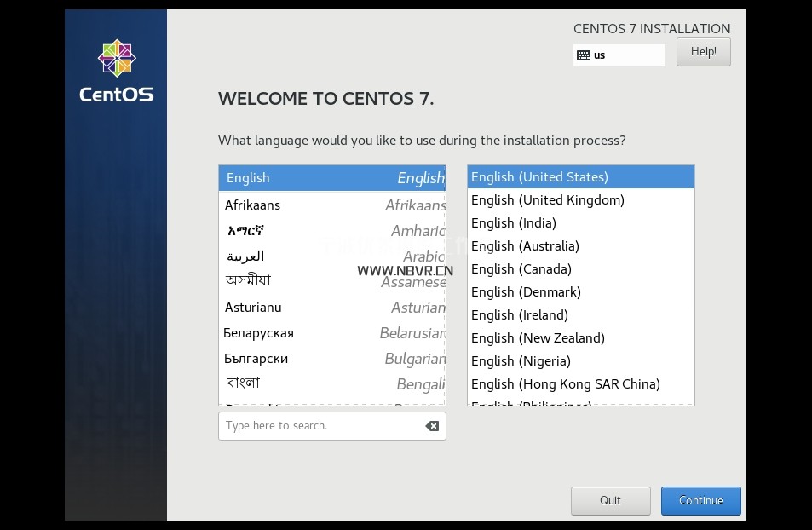Select Bulgarian from the languages
The image size is (812, 530).
(x=331, y=359)
